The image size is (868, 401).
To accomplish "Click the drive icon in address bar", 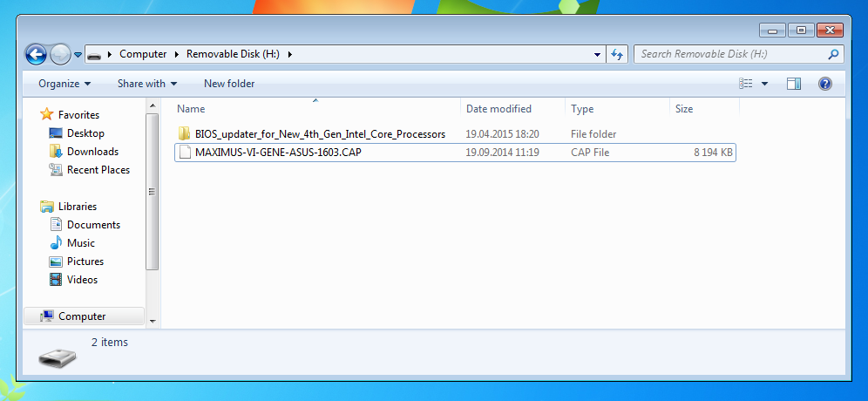I will (x=94, y=55).
